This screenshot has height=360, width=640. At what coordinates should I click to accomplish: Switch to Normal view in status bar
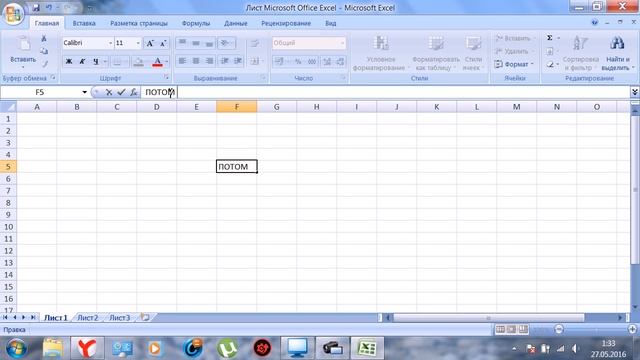500,329
